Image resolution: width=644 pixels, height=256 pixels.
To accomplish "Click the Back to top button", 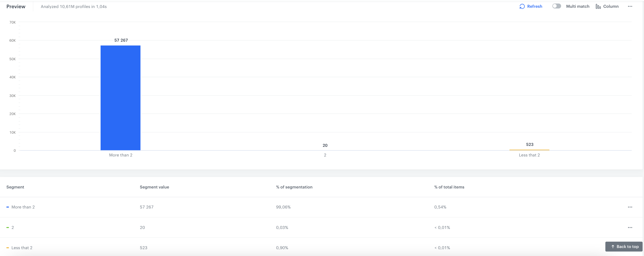I will [624, 247].
